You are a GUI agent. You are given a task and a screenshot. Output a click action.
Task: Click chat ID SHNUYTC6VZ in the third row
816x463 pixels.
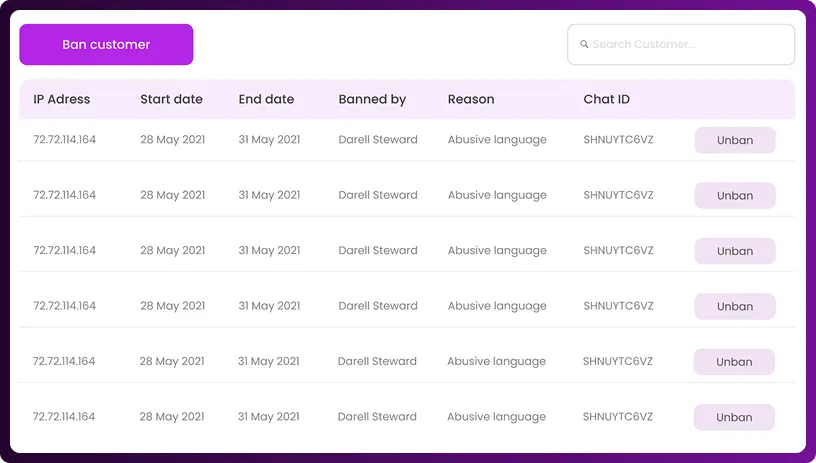[618, 251]
